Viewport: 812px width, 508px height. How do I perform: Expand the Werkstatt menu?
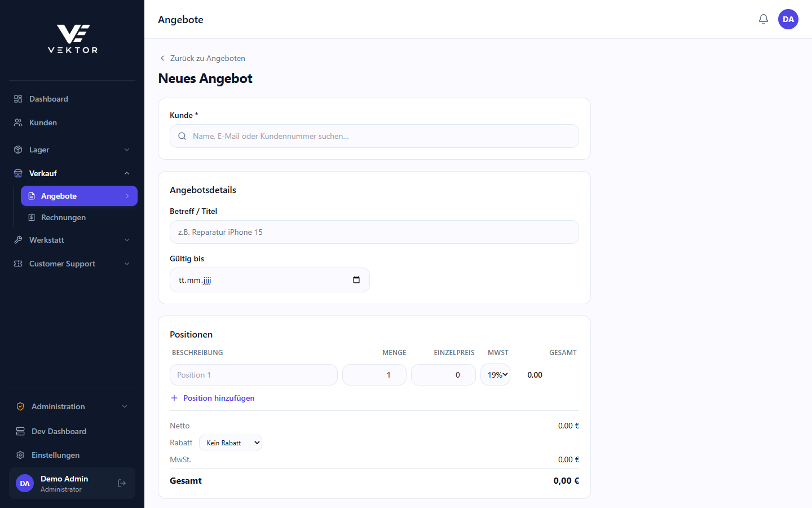(72, 240)
